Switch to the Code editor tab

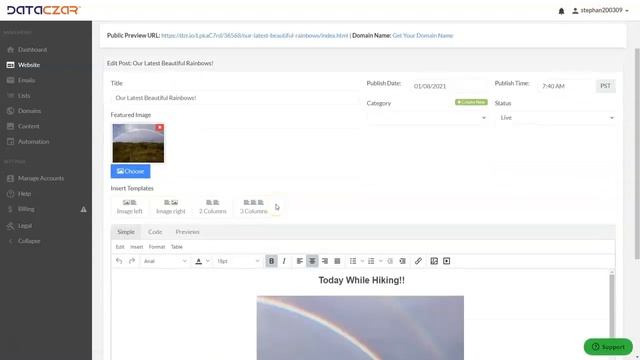[x=155, y=232]
